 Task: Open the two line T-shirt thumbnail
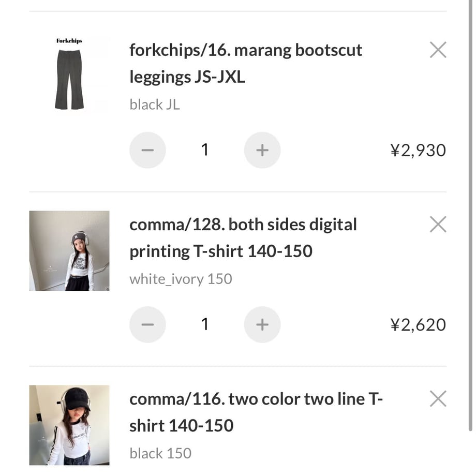[69, 425]
